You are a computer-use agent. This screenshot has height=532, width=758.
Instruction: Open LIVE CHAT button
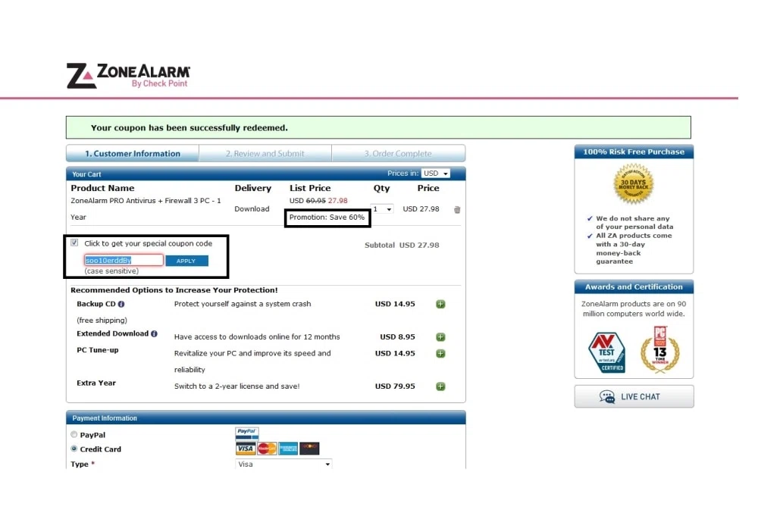[634, 396]
